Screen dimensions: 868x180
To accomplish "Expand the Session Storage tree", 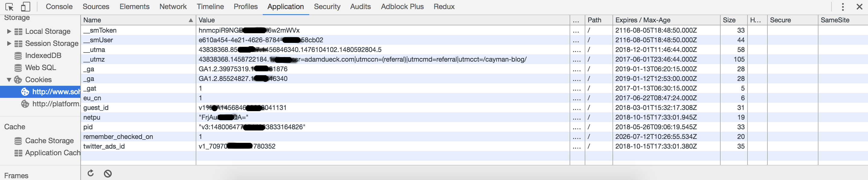I will [x=9, y=43].
